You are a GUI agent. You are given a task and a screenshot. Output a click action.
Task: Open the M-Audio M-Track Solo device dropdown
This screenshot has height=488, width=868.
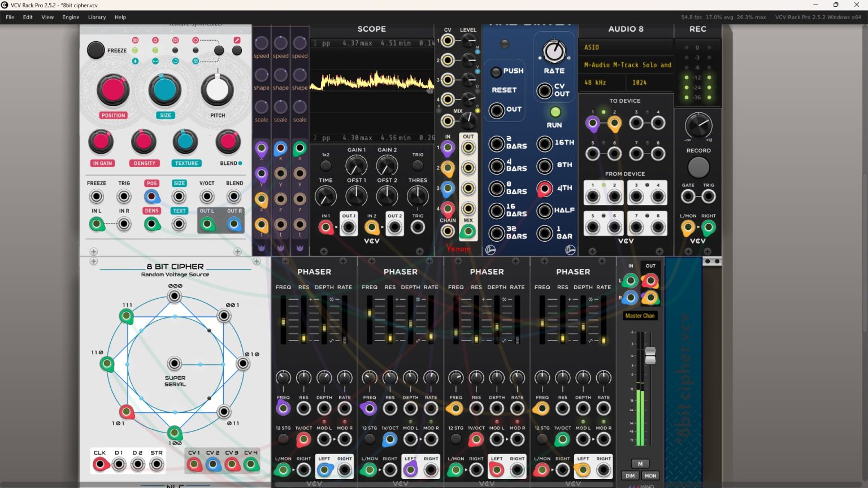(x=626, y=65)
